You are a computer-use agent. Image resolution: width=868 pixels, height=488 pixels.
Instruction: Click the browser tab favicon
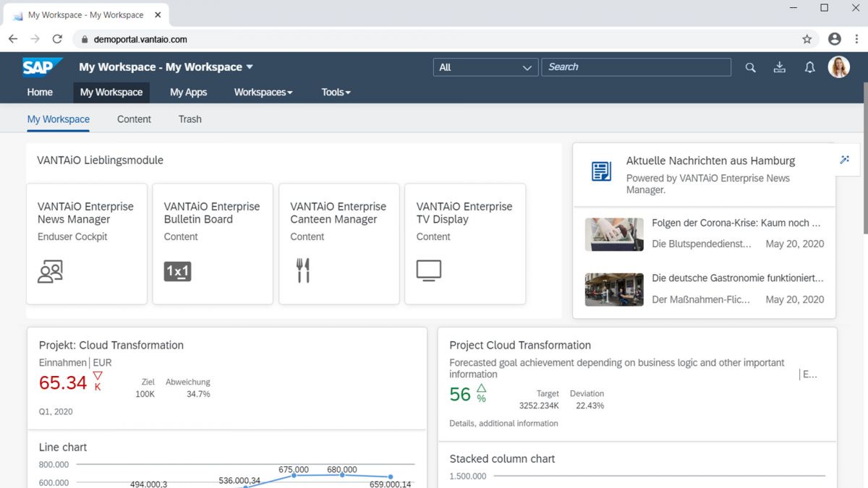click(x=18, y=15)
